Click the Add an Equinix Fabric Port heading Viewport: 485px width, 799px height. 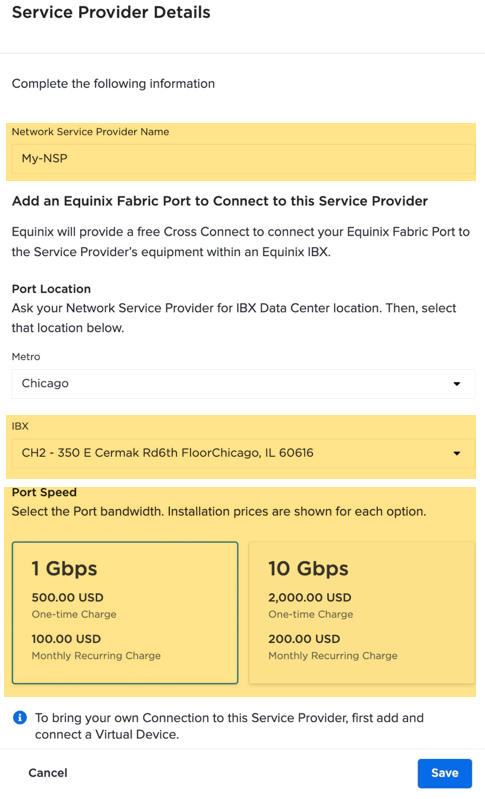(220, 201)
